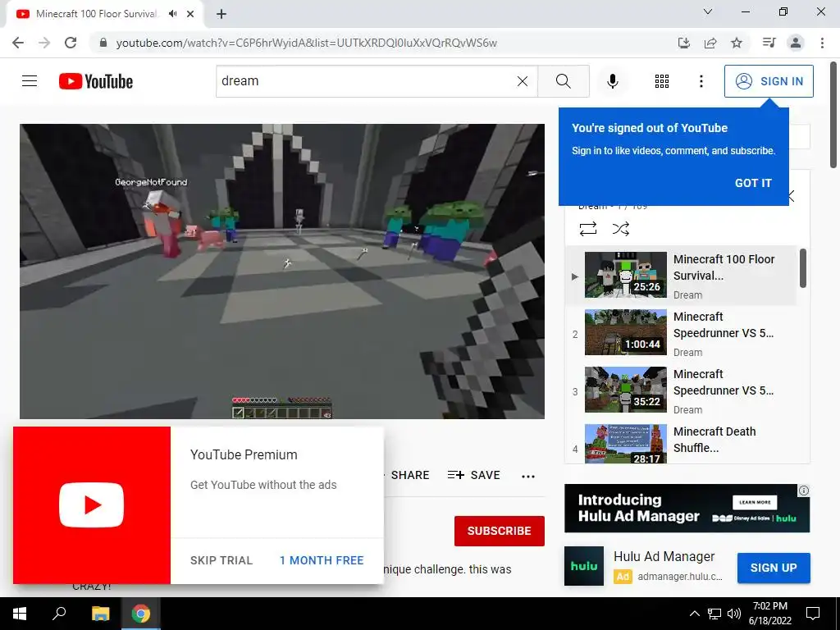Select Minecraft Death Shuffle playlist item
The image size is (840, 630).
[680, 444]
